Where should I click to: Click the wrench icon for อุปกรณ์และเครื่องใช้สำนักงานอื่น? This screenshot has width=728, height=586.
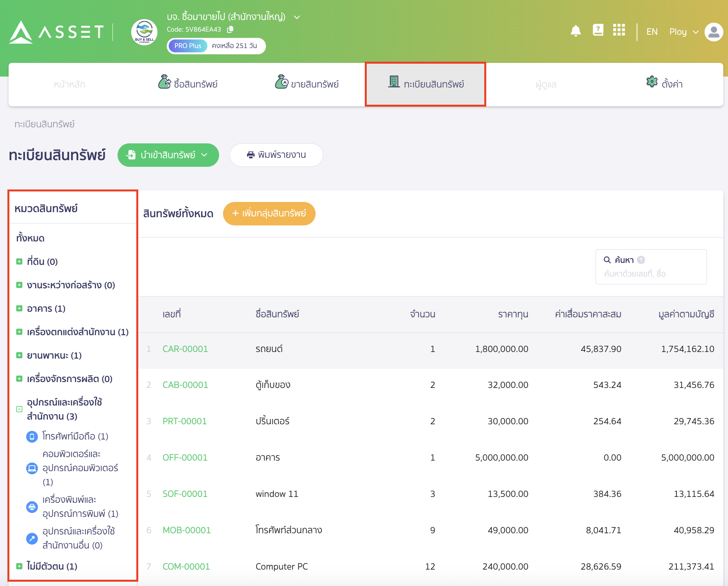point(32,538)
